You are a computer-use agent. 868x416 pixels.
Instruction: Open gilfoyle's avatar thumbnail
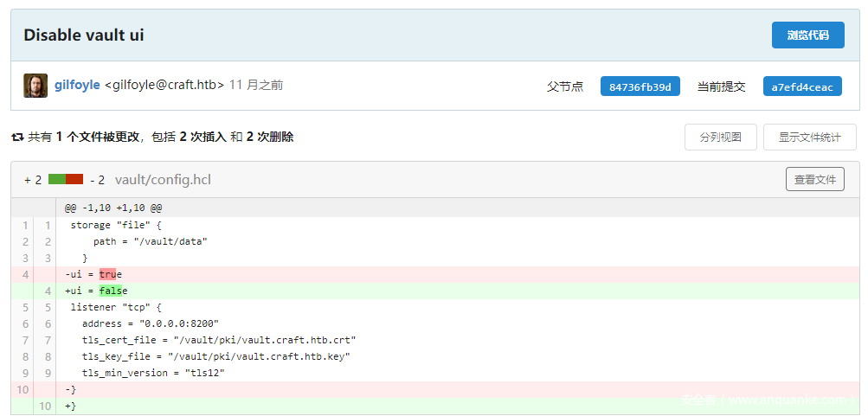(35, 86)
